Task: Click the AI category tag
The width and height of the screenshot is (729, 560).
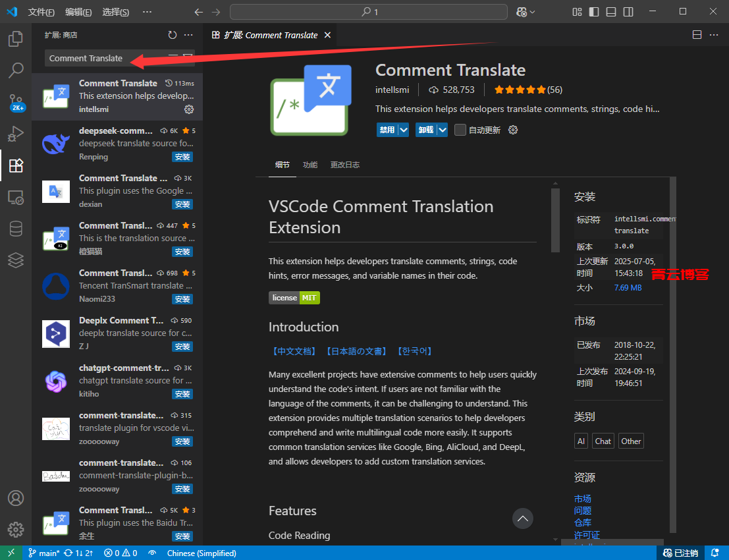Action: tap(581, 441)
